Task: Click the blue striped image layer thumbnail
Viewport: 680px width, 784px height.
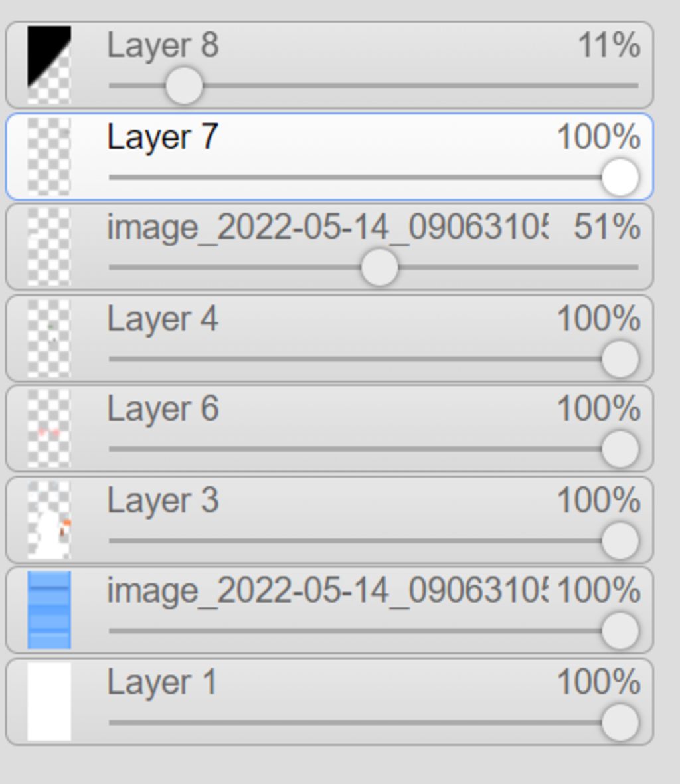Action: 49,610
